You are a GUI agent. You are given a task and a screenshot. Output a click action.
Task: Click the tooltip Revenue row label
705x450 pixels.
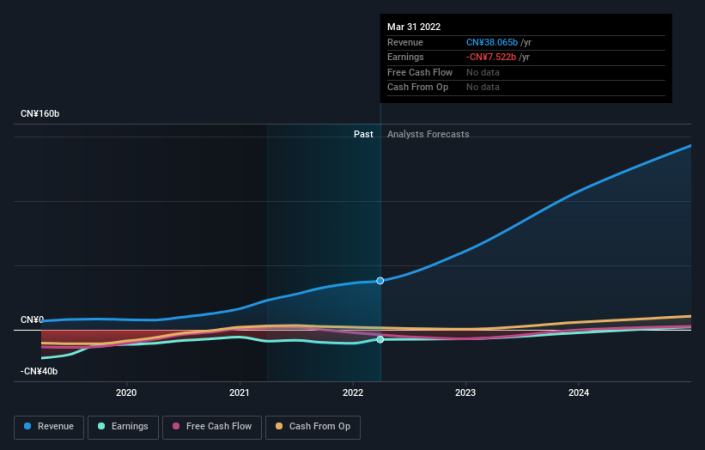pos(405,42)
